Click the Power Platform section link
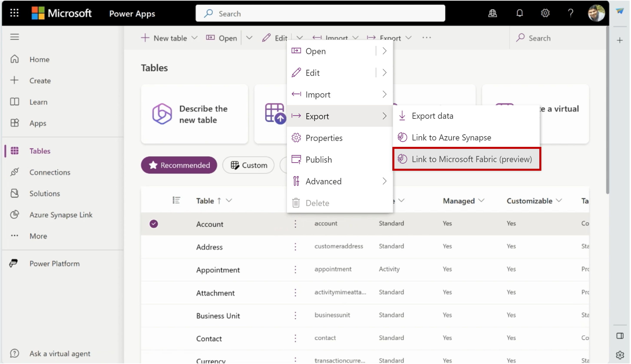The image size is (631, 364). tap(54, 263)
